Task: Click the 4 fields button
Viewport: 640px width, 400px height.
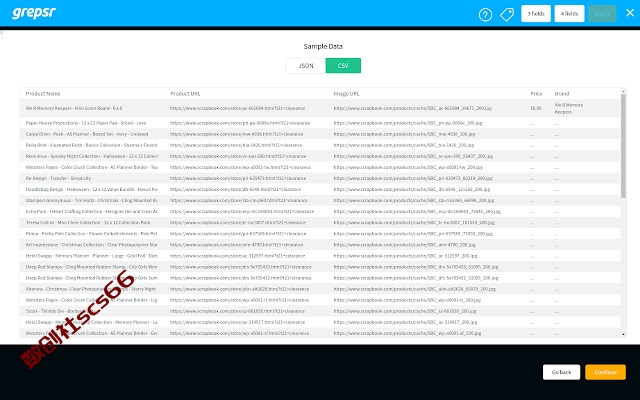Action: (x=569, y=13)
